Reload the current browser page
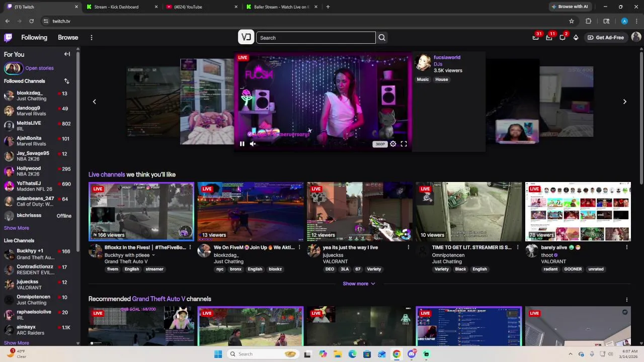Viewport: 644px width, 362px height. point(31,21)
